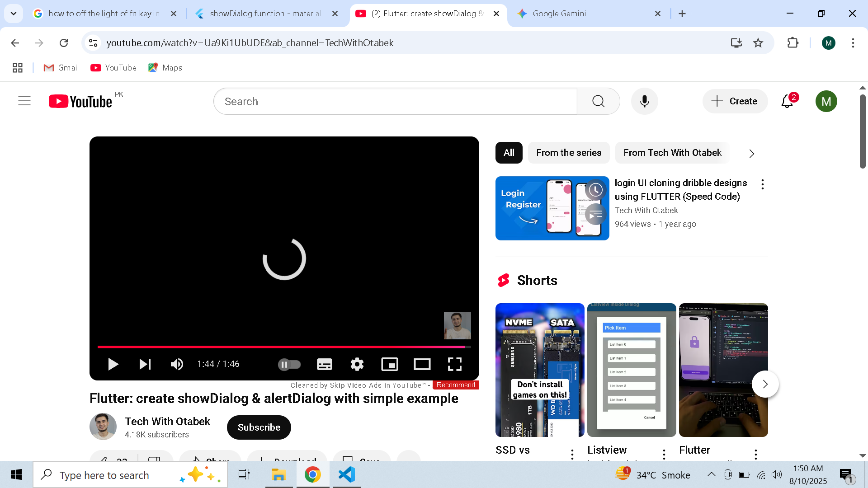The width and height of the screenshot is (868, 488).
Task: Click the address bar URL
Action: (x=250, y=43)
